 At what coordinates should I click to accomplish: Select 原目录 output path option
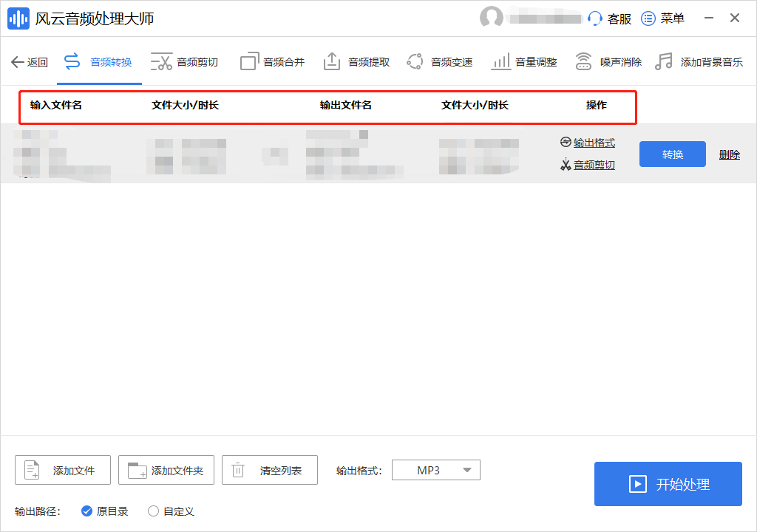pos(86,511)
